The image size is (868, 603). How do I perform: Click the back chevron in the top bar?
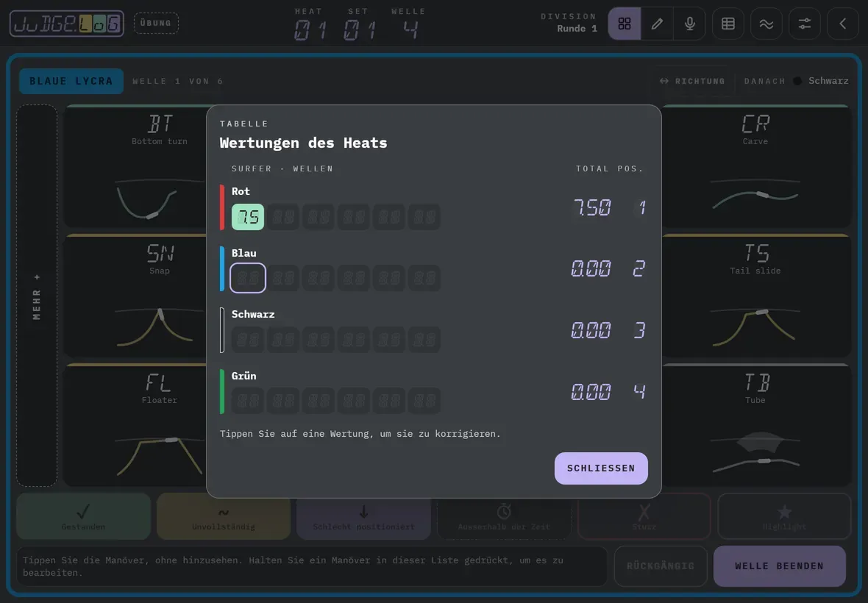tap(842, 24)
